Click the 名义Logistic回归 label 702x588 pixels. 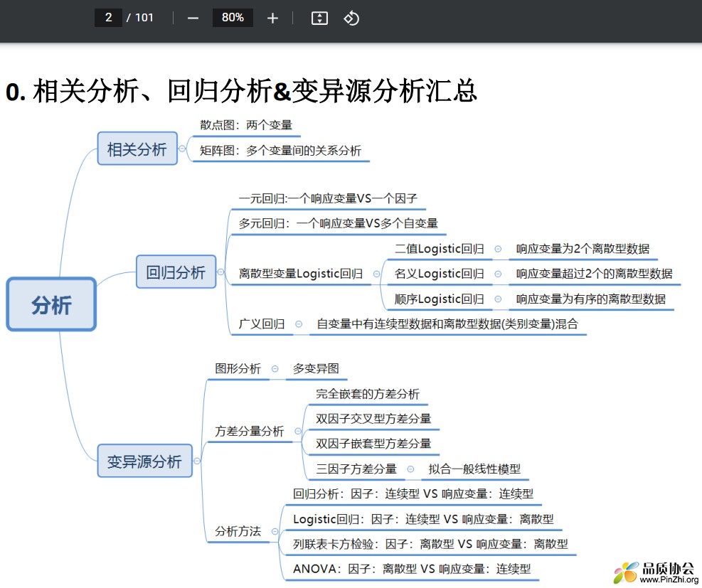click(x=440, y=274)
